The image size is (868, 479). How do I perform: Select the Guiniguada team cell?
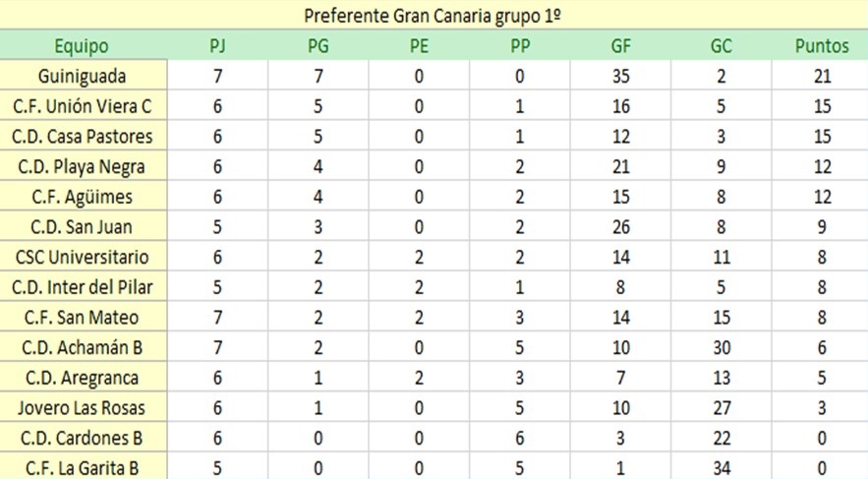coord(83,76)
